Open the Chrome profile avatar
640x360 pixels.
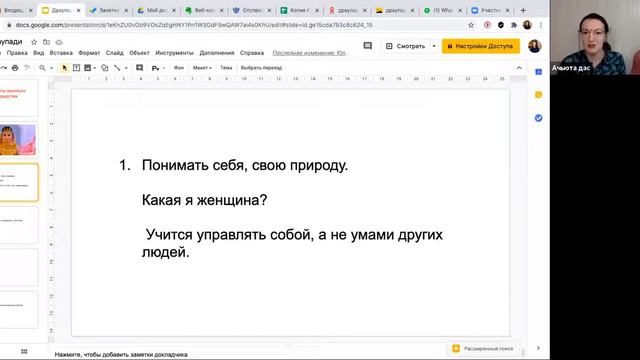(527, 25)
